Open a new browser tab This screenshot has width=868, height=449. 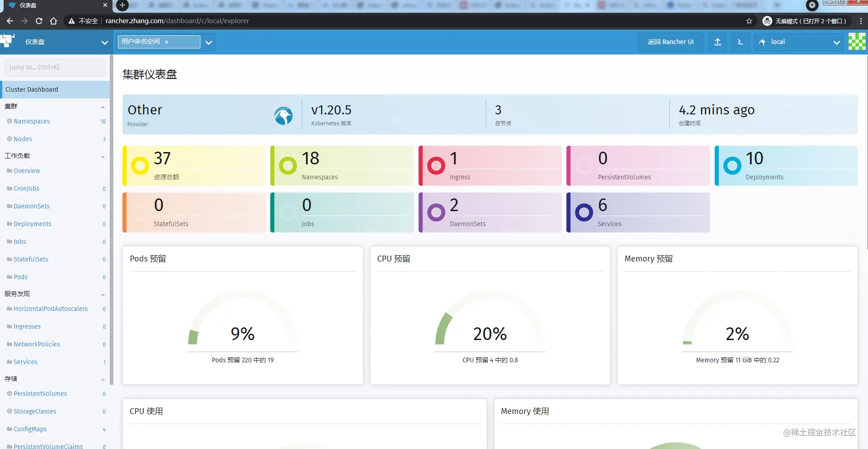tap(122, 5)
